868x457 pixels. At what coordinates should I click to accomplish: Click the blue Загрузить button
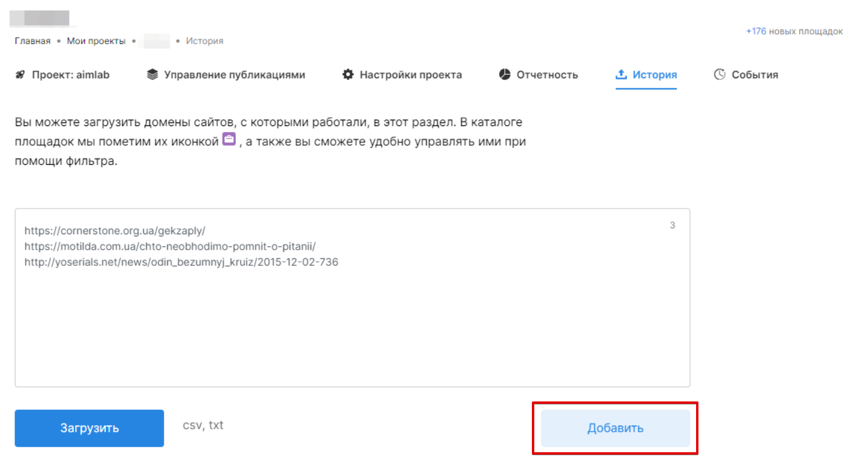coord(89,428)
